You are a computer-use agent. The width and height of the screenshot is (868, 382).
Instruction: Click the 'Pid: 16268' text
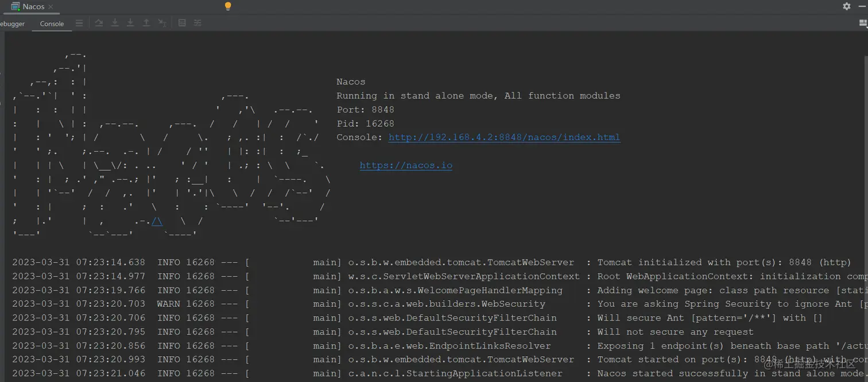(x=365, y=124)
